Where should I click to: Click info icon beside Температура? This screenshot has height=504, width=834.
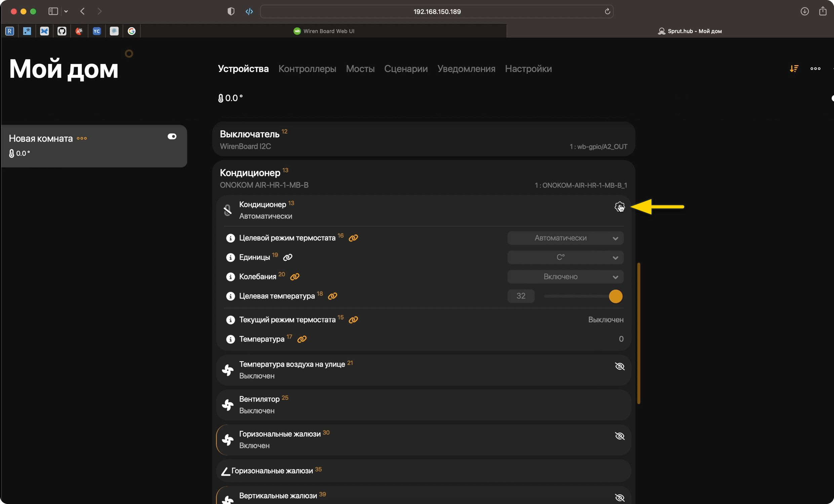(230, 339)
